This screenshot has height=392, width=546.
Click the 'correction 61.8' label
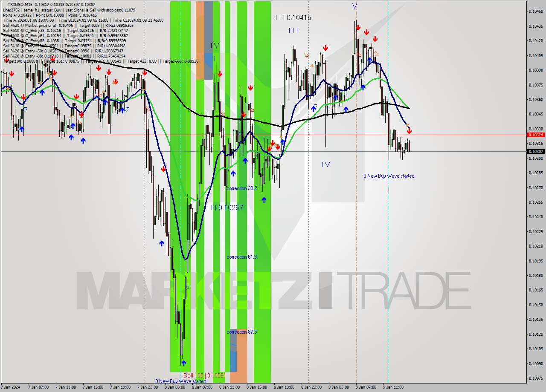(241, 257)
